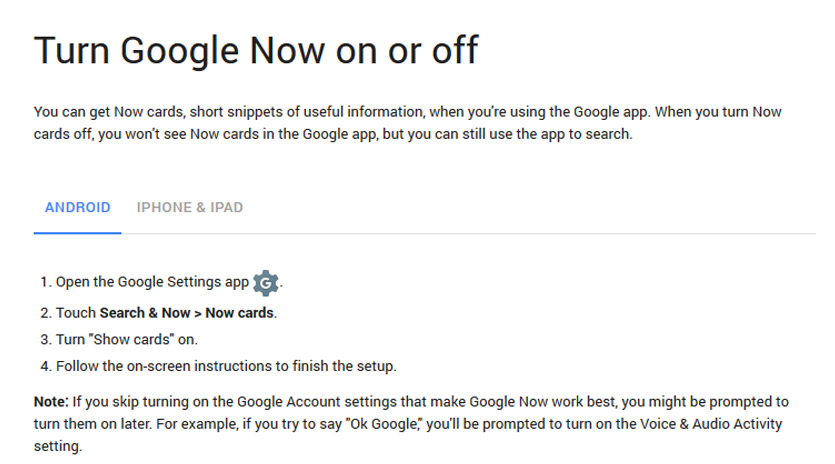The height and width of the screenshot is (464, 835).
Task: Click step 4 about on-screen instructions
Action: coord(226,366)
